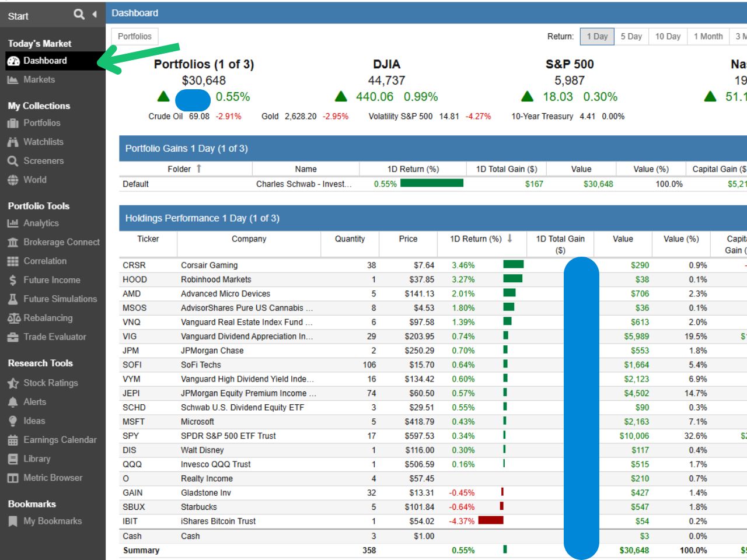Click the Dashboard gauge icon
This screenshot has height=560, width=747.
click(13, 61)
